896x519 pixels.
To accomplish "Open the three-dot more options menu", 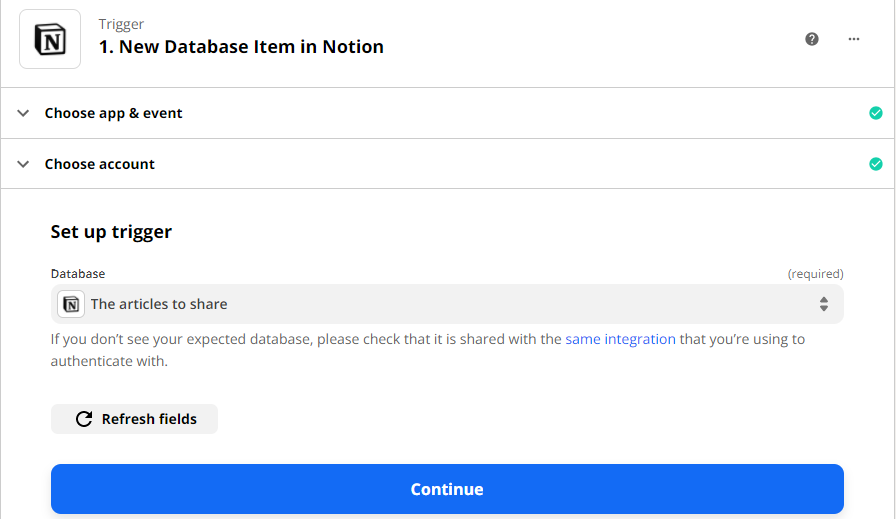I will [854, 39].
